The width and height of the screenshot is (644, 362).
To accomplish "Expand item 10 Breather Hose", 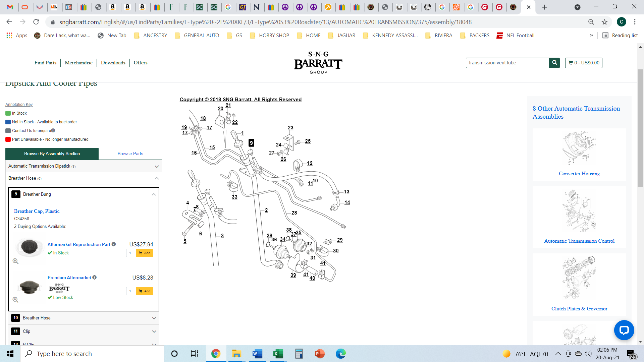I will click(x=84, y=318).
